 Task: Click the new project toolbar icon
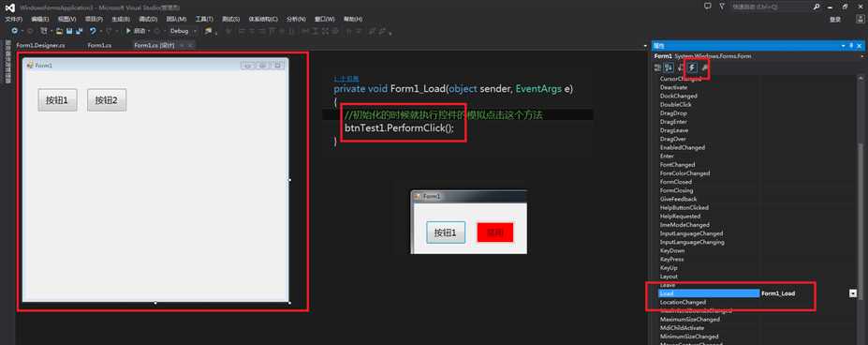pos(43,31)
